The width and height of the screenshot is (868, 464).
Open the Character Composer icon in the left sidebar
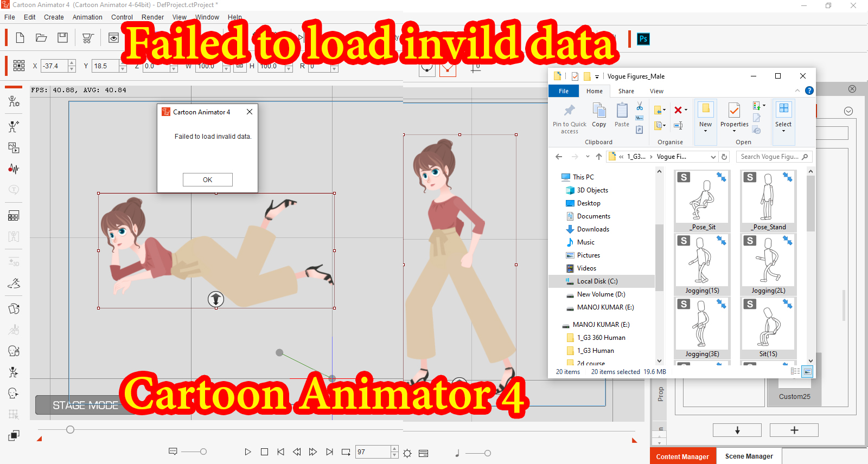click(x=14, y=101)
